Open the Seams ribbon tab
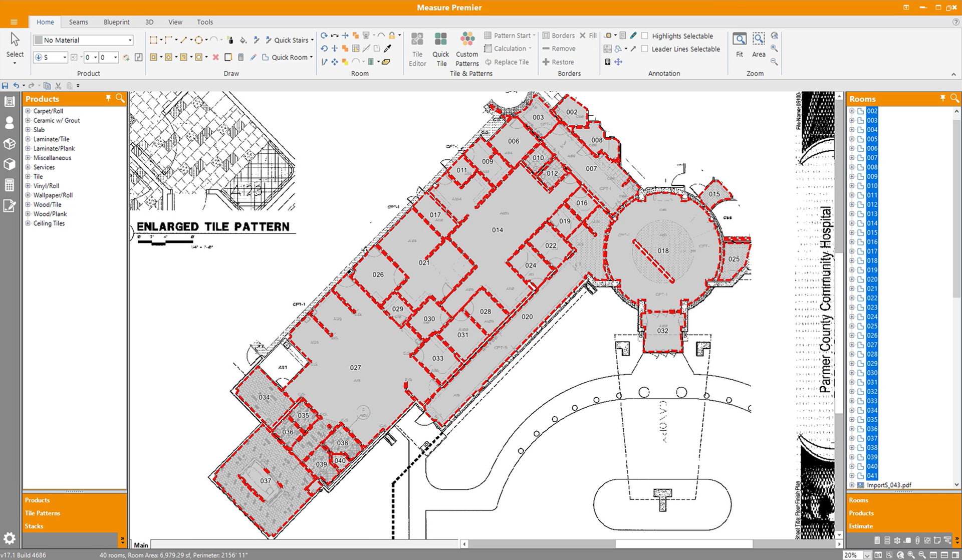The width and height of the screenshot is (962, 560). point(78,22)
